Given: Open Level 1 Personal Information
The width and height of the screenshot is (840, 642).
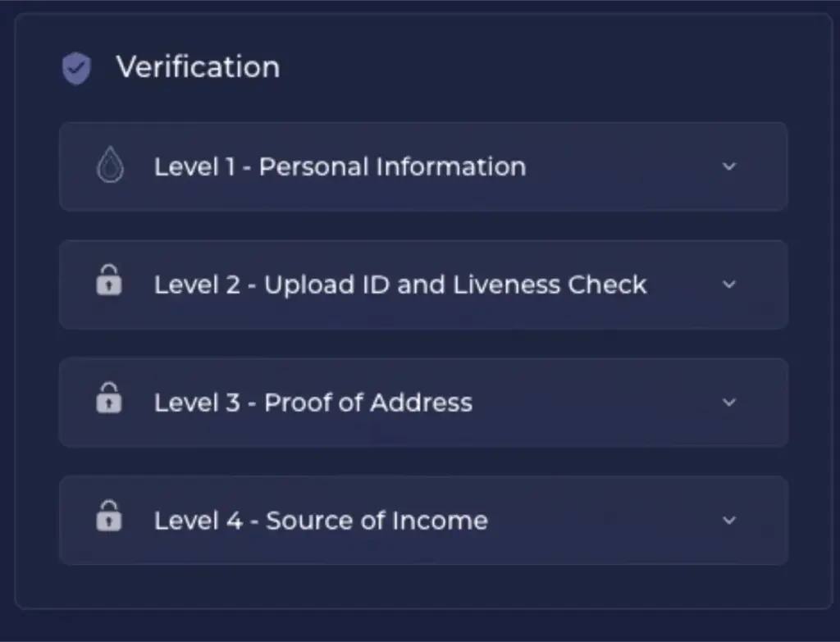Looking at the screenshot, I should point(340,166).
